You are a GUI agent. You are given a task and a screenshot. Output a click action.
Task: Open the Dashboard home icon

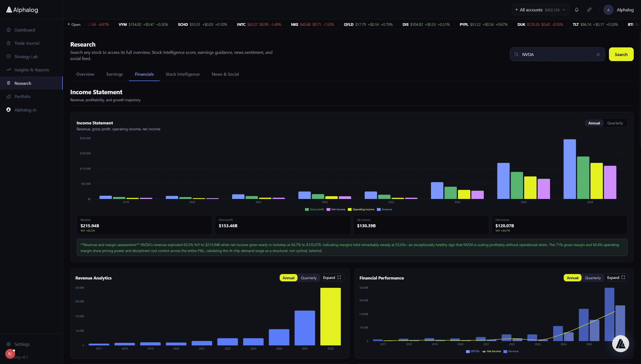pyautogui.click(x=9, y=30)
